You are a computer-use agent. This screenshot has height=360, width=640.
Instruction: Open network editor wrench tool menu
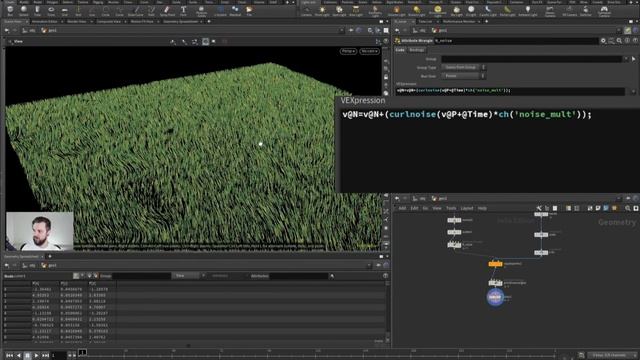[x=539, y=208]
